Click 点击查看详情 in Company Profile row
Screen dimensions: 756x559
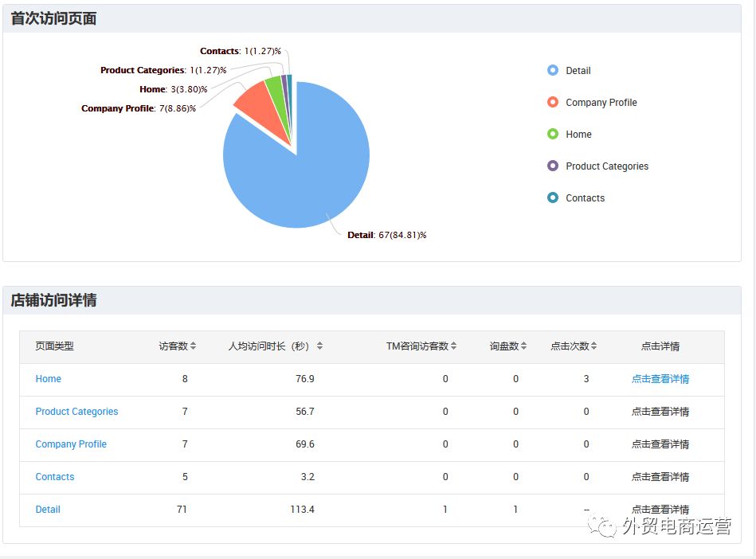pyautogui.click(x=660, y=444)
